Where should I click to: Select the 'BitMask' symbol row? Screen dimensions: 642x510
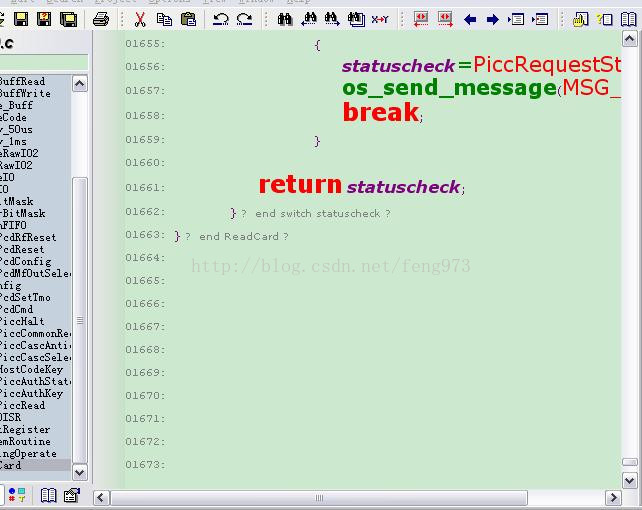coord(35,213)
